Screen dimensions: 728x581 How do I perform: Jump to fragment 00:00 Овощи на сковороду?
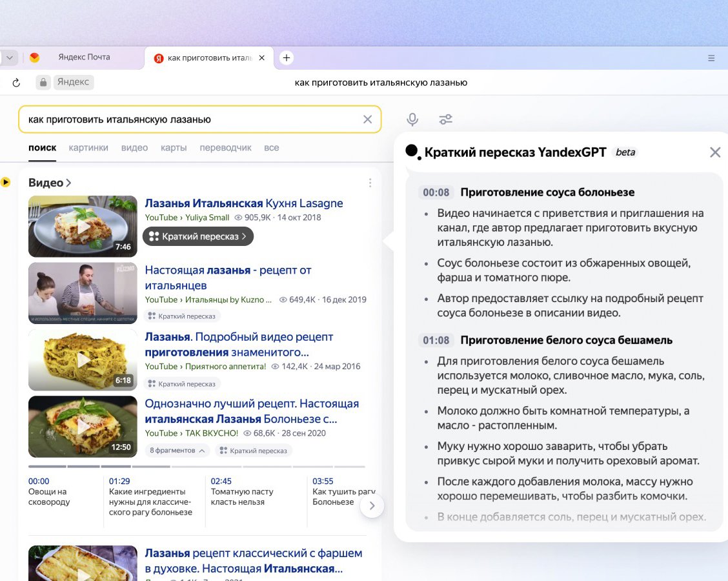pos(49,492)
